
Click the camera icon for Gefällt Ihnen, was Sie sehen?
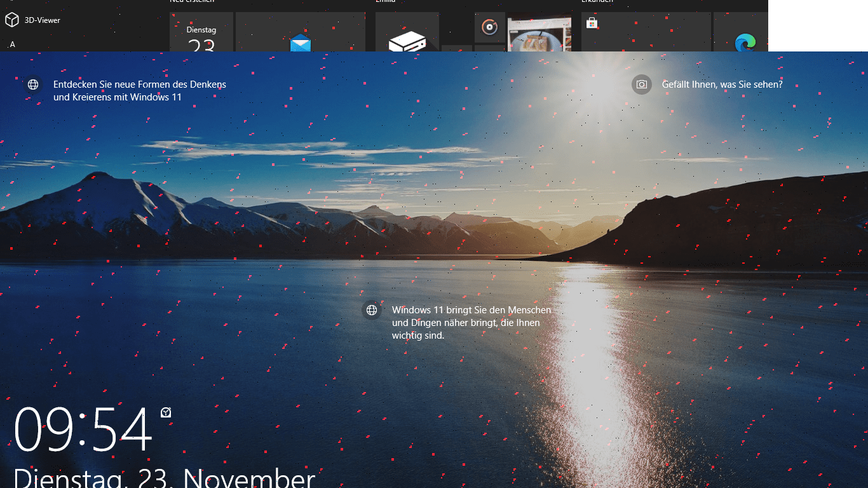click(642, 85)
